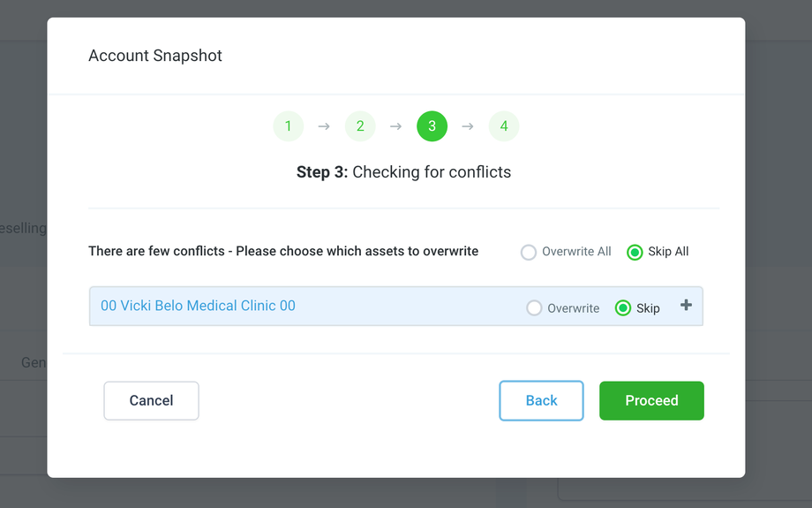812x508 pixels.
Task: Click the arrow between steps 1 and 2
Action: pos(324,126)
